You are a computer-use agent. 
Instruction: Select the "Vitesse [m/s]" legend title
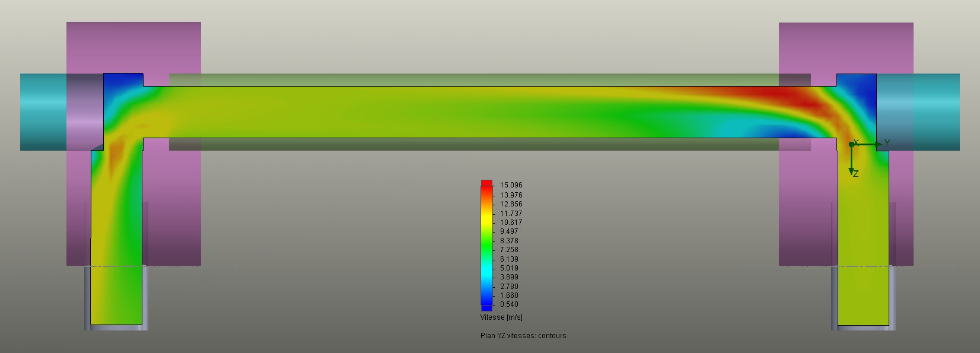[501, 317]
